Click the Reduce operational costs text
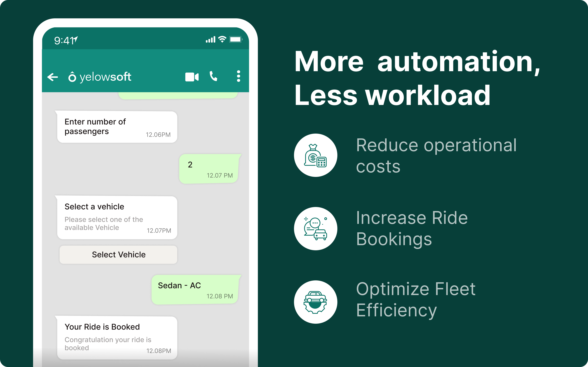Screen dimensions: 588x367 point(436,155)
